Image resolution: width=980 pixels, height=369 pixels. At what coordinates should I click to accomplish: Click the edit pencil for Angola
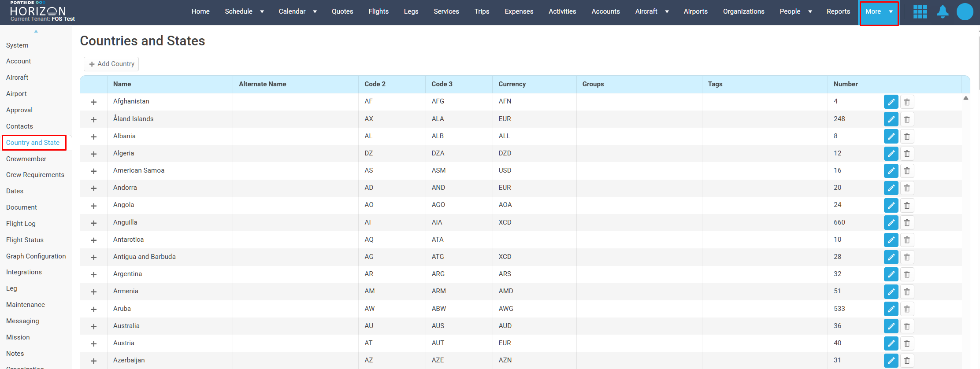(891, 205)
